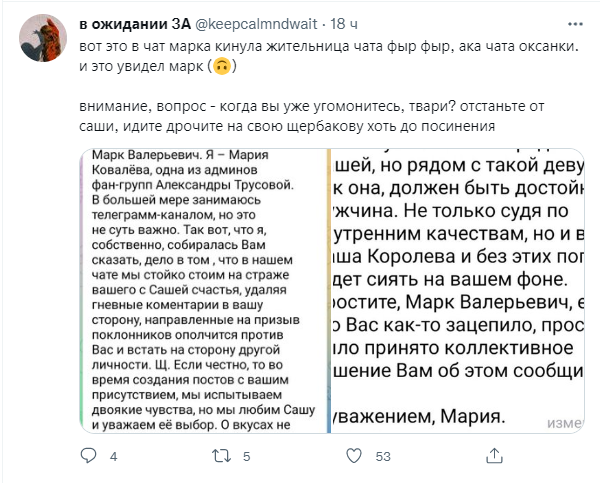Click the reply count 4
The width and height of the screenshot is (600, 483).
[x=113, y=457]
